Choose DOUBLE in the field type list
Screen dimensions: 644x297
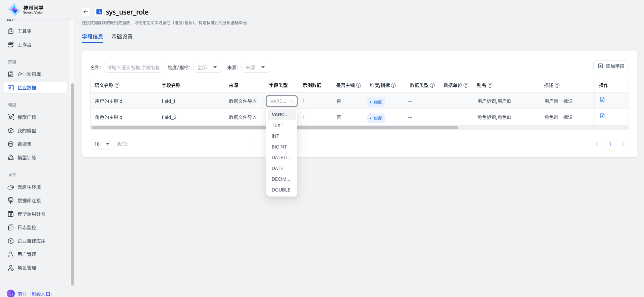281,190
